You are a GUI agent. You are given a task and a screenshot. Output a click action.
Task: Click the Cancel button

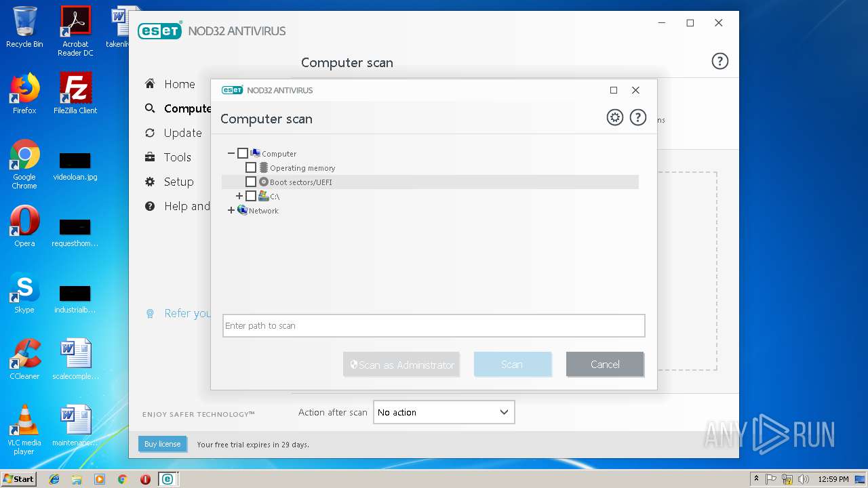tap(605, 365)
